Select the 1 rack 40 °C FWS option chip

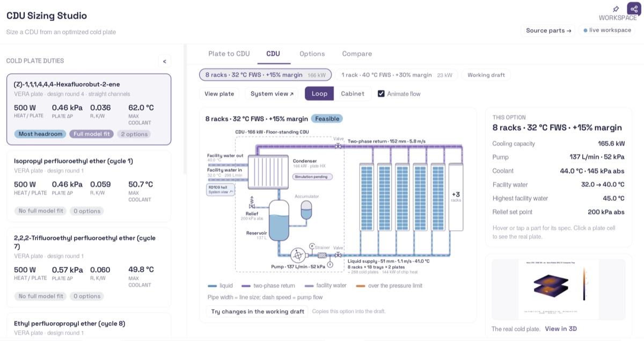coord(397,75)
